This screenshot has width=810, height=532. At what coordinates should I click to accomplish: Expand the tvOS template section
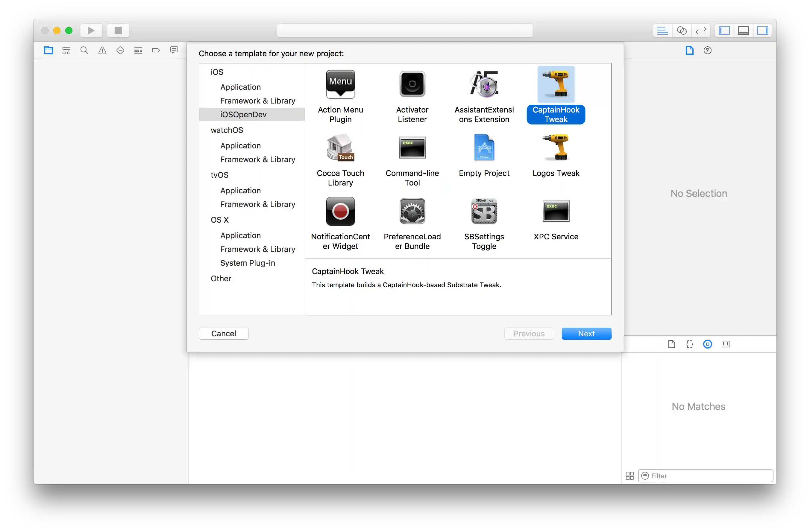point(219,175)
